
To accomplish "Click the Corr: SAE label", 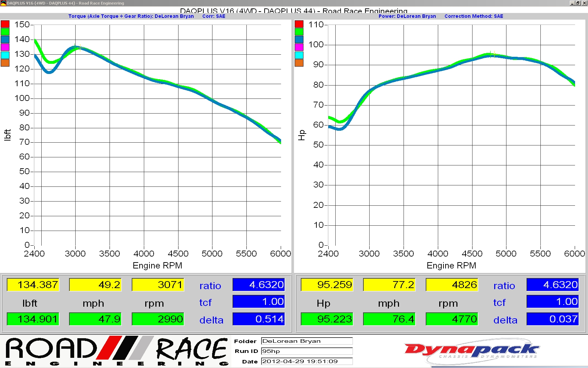I will point(214,16).
